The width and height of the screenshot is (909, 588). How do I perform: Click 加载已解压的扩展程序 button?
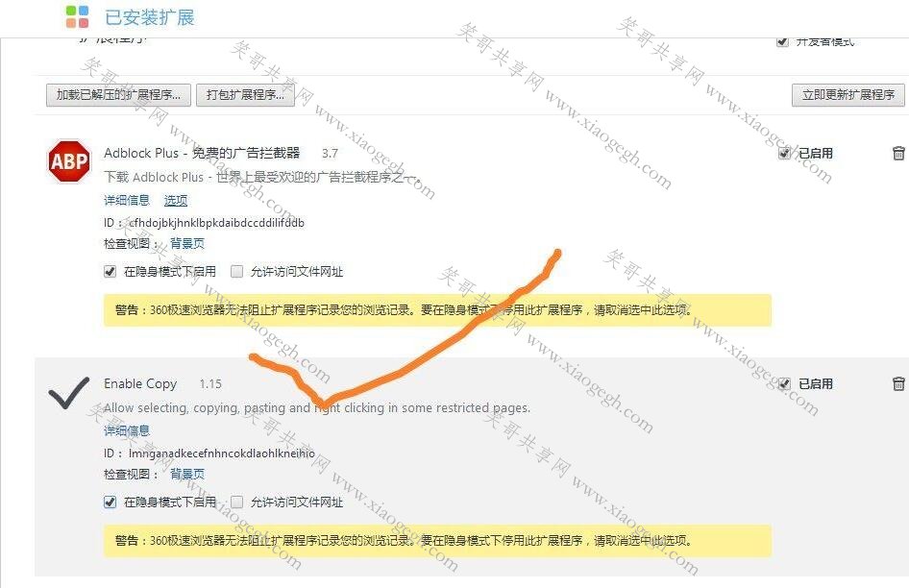119,94
